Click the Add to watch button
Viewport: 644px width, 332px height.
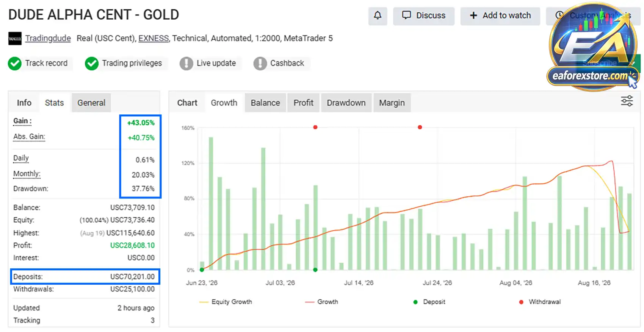coord(500,16)
